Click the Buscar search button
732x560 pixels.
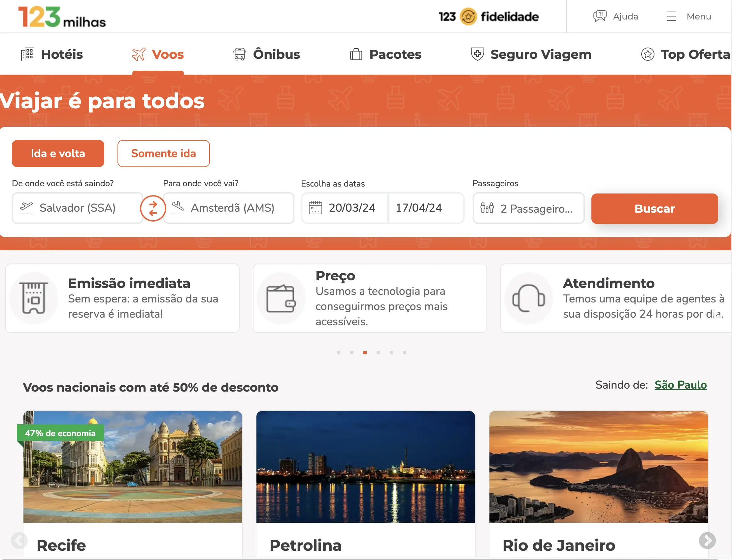[654, 209]
